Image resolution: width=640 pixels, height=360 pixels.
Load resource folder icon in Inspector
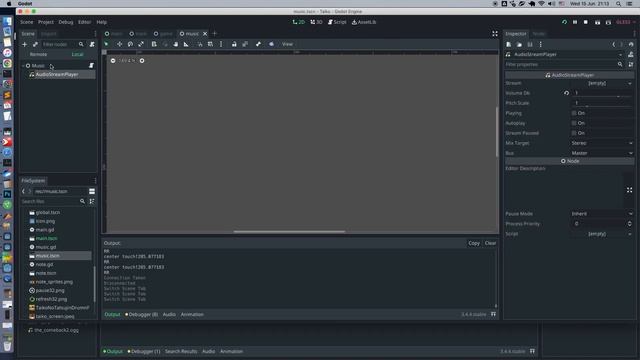click(519, 44)
